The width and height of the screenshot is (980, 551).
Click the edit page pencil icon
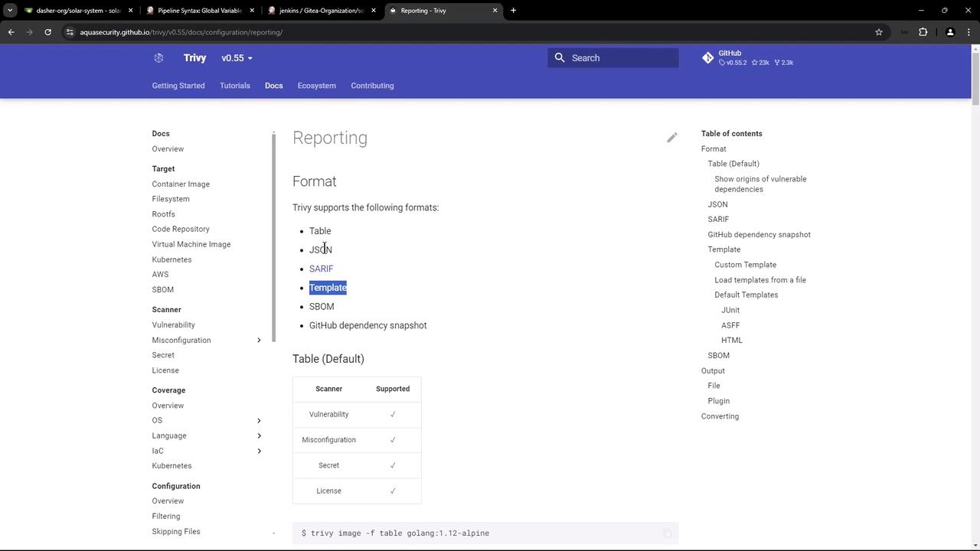coord(671,138)
